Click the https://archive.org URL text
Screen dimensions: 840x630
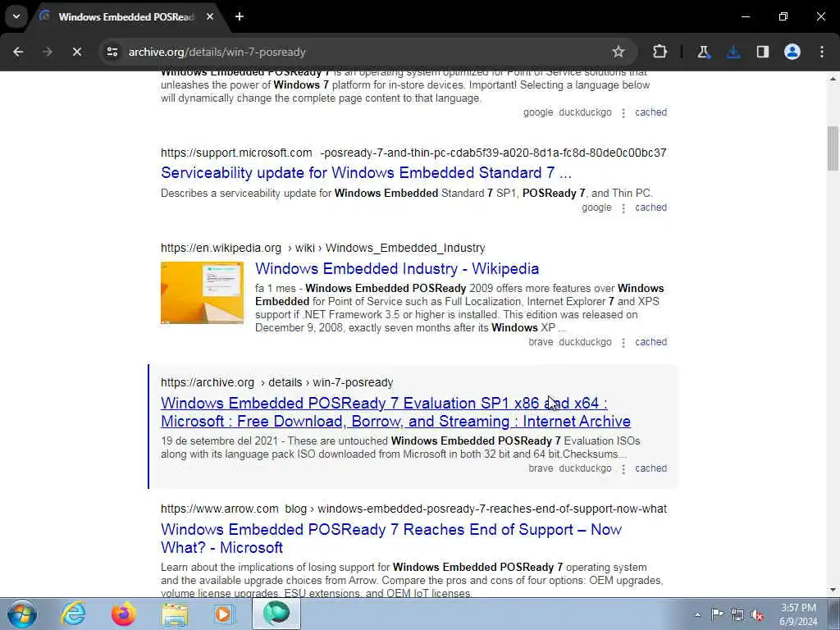[x=208, y=382]
